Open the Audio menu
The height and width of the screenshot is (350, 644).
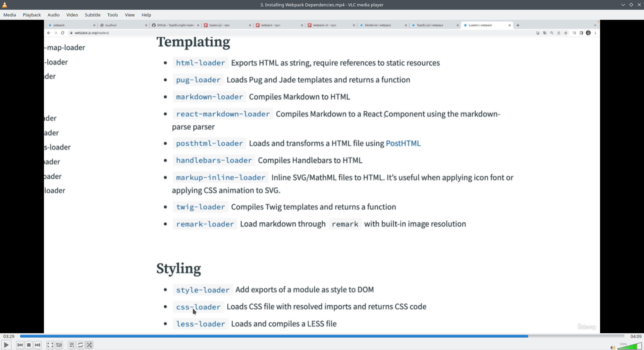tap(54, 15)
